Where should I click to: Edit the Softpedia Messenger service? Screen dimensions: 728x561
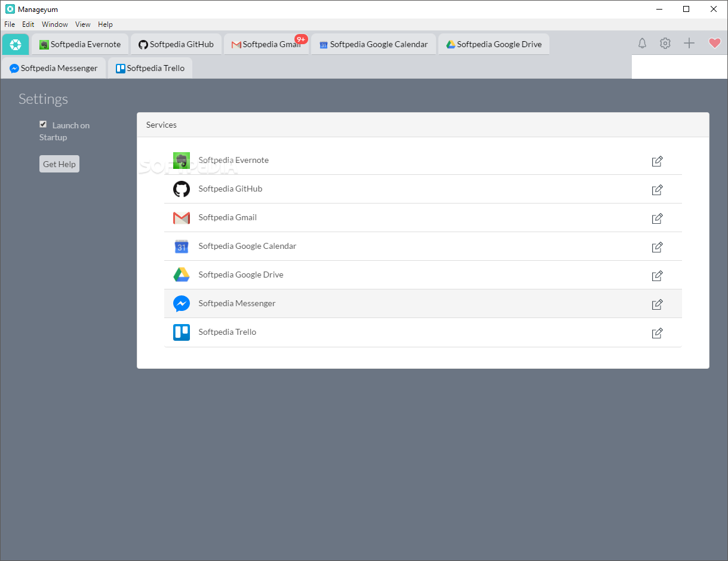point(657,304)
